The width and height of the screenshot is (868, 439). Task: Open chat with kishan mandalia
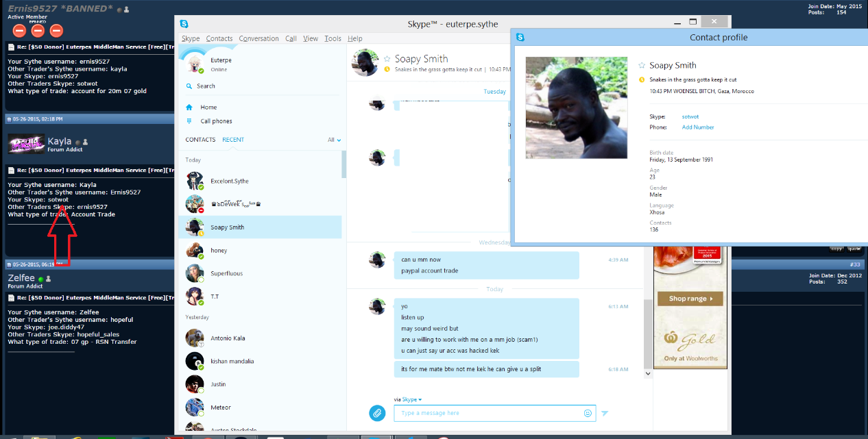click(x=260, y=361)
